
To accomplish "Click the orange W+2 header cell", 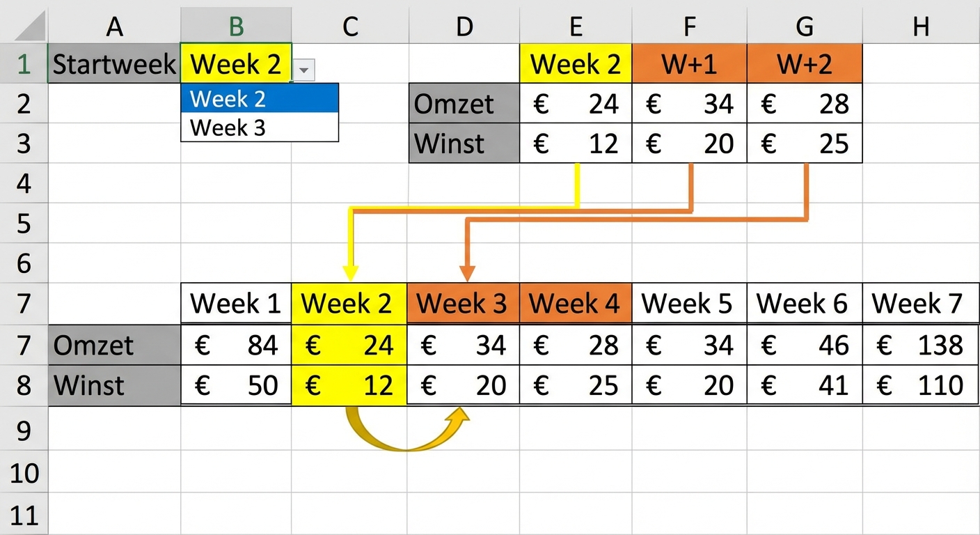I will coord(805,63).
